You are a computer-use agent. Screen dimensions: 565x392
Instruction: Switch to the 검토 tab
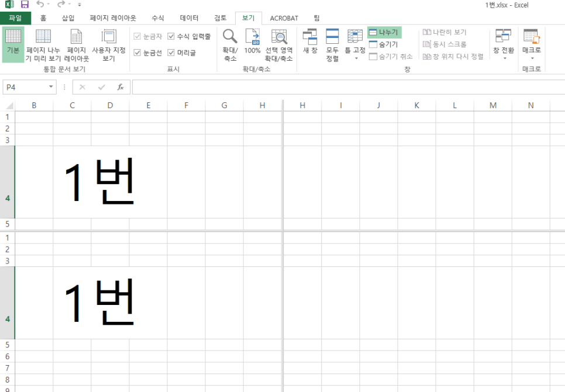pos(220,18)
